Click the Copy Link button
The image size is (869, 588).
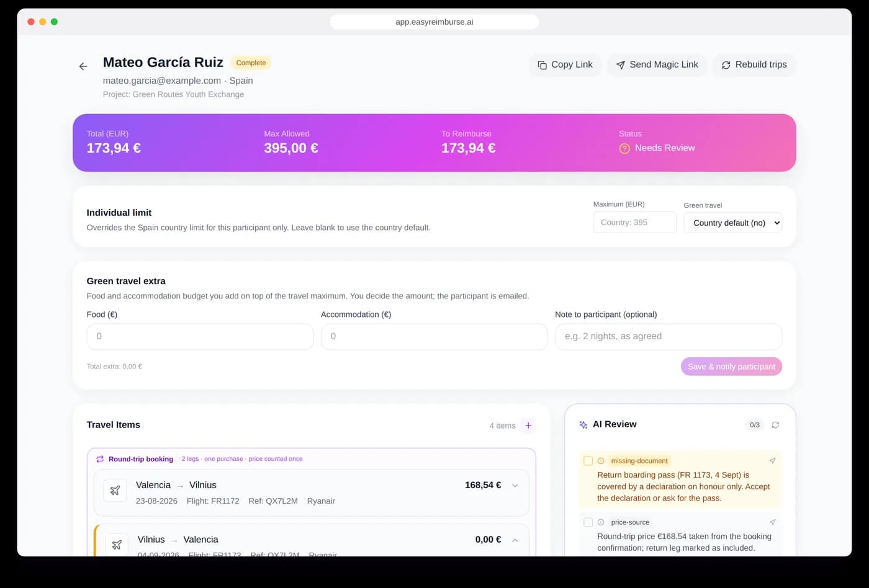click(x=565, y=65)
